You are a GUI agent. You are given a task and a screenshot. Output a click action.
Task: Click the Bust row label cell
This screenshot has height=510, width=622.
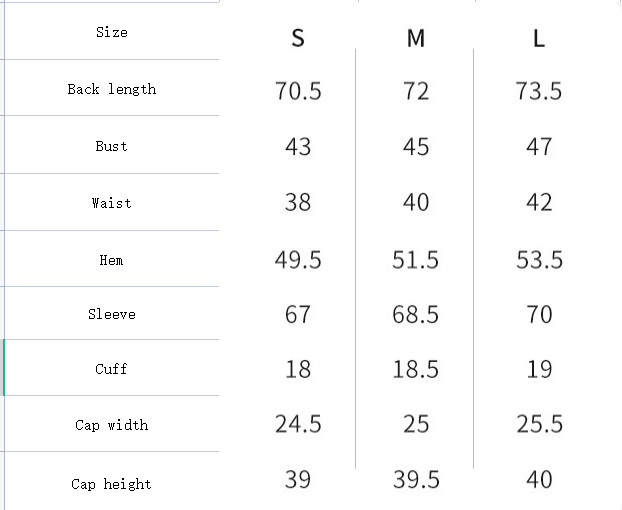[x=112, y=146]
